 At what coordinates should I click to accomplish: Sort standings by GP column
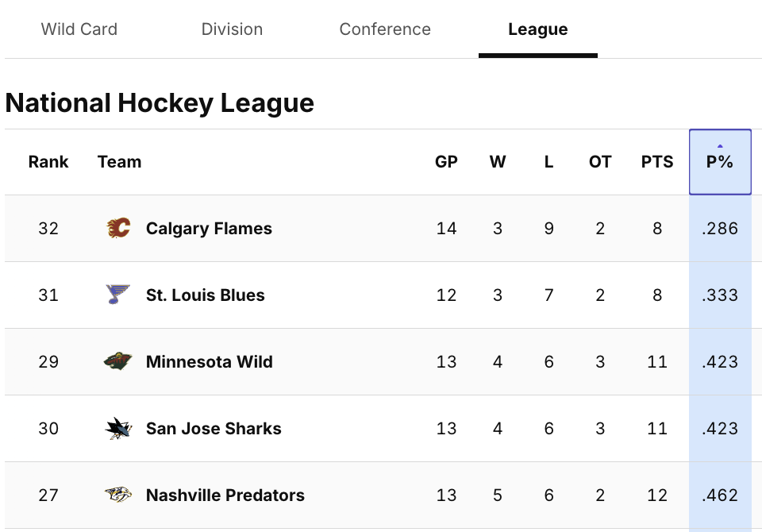pos(446,162)
